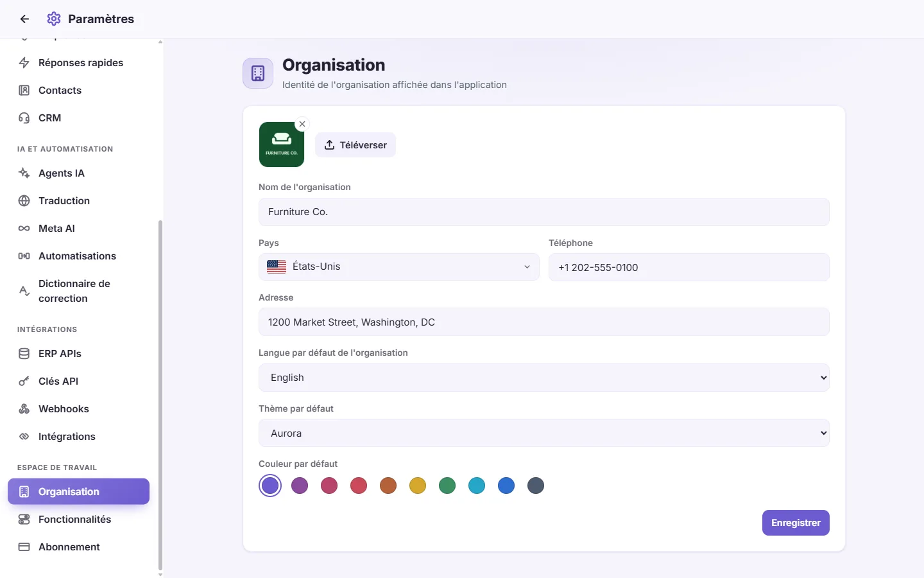
Task: Open the default language dropdown
Action: click(x=544, y=378)
